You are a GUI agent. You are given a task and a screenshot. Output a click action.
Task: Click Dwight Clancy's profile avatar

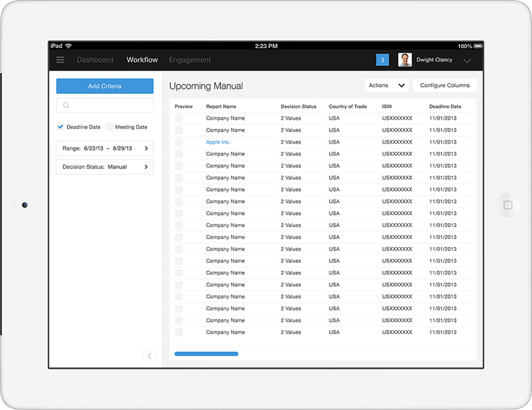[405, 60]
